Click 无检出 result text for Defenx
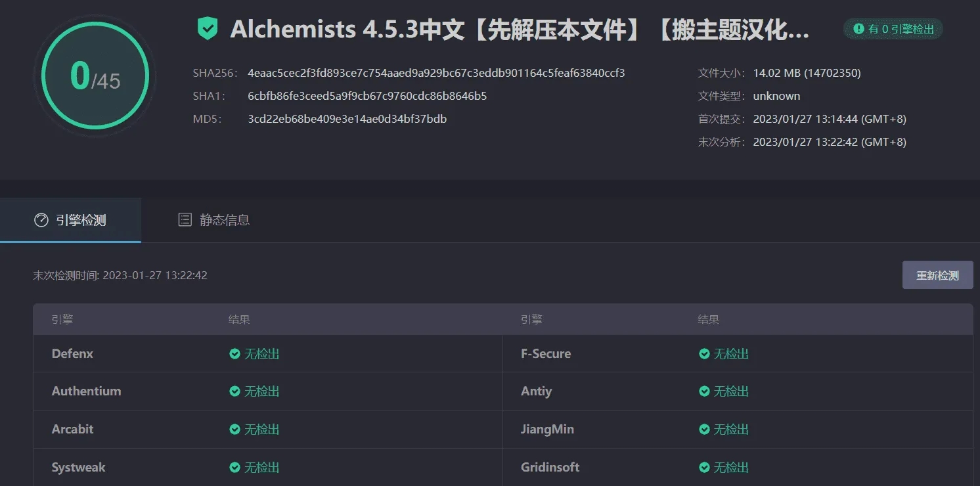 (x=262, y=354)
